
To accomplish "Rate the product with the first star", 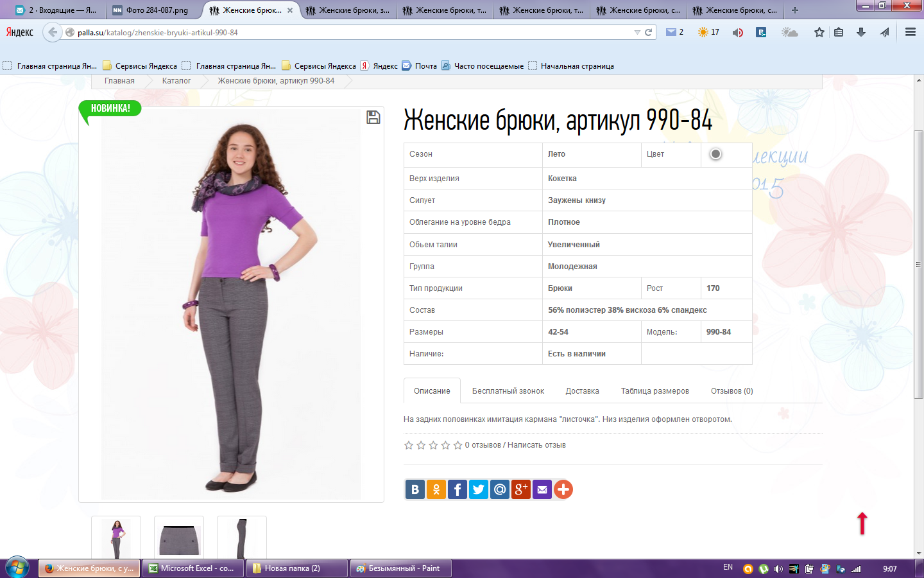I will [409, 445].
